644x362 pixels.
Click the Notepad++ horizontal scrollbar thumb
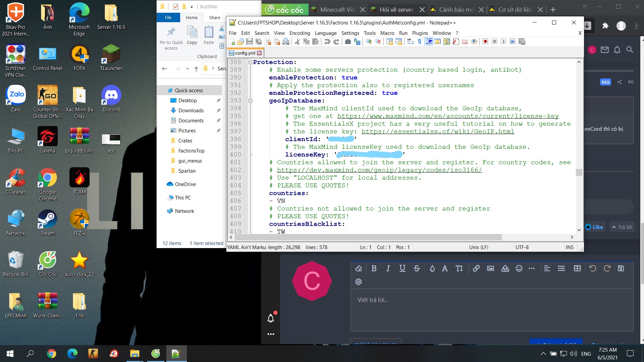pos(368,237)
